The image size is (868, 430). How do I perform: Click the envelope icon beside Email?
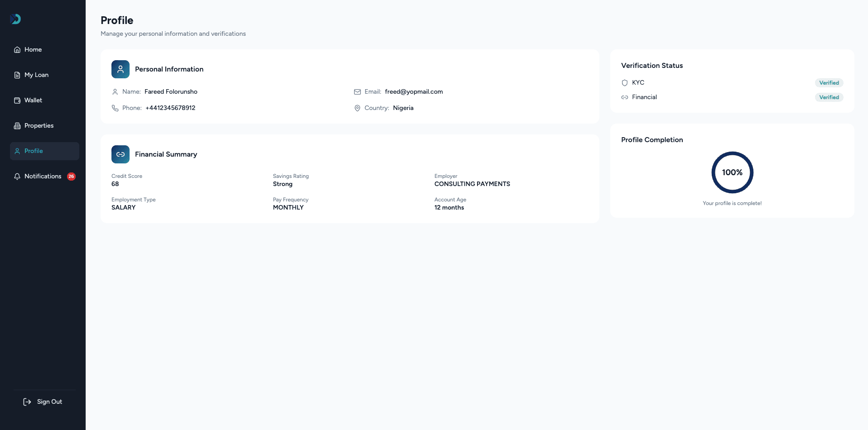coord(357,92)
